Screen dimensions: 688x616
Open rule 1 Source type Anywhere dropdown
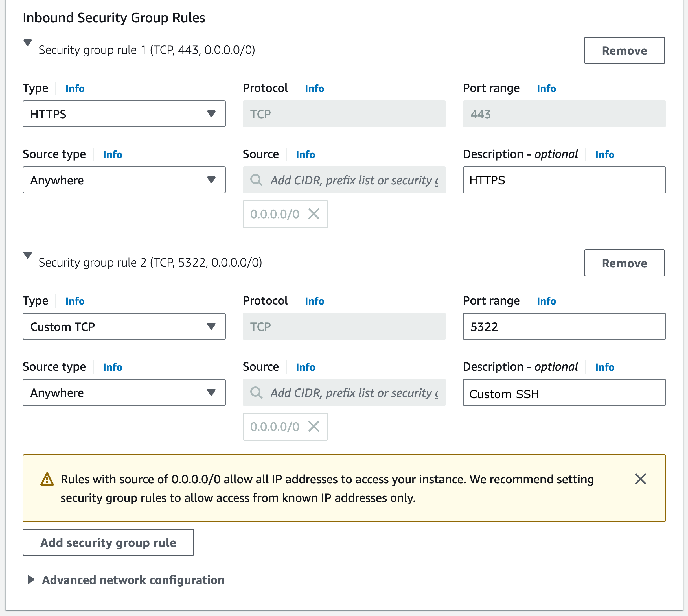coord(124,180)
